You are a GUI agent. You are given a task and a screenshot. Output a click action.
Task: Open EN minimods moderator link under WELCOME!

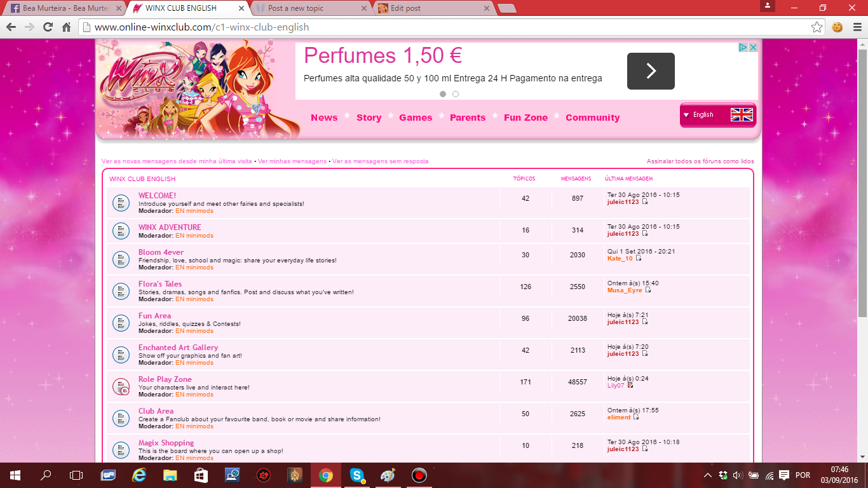coord(194,211)
